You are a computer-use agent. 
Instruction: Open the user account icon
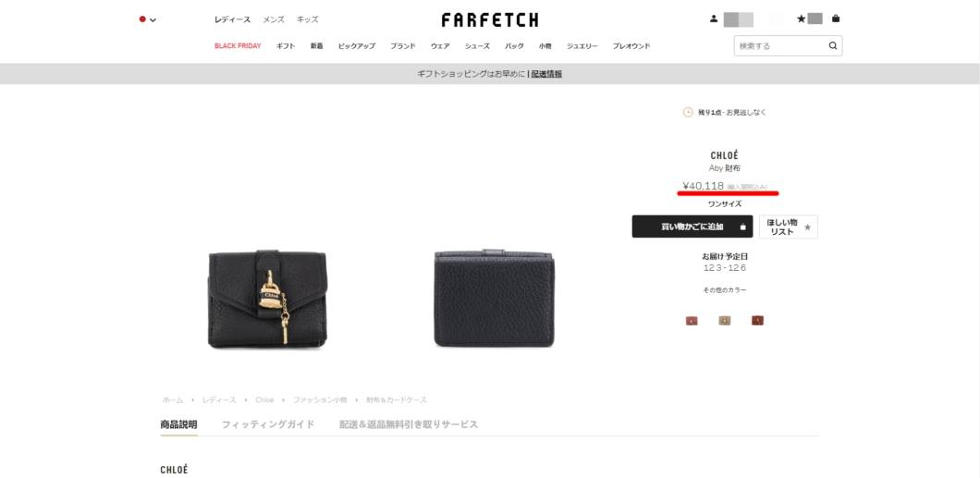[x=714, y=18]
